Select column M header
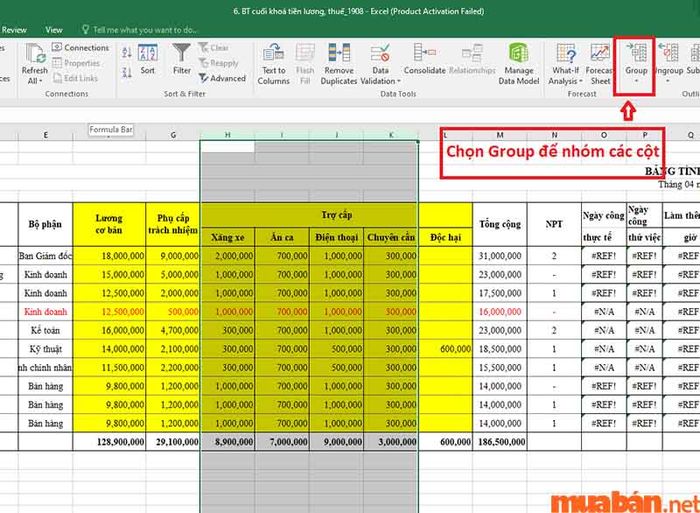Image resolution: width=700 pixels, height=513 pixels. (500, 135)
